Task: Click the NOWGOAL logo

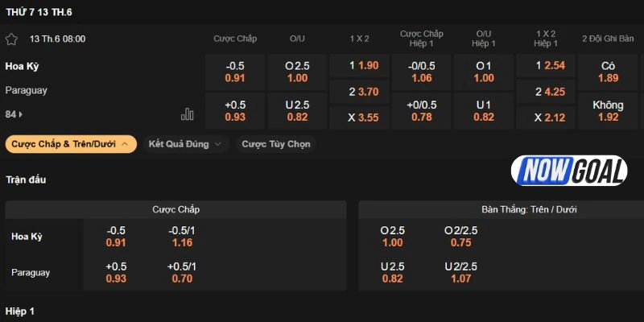Action: (x=569, y=172)
